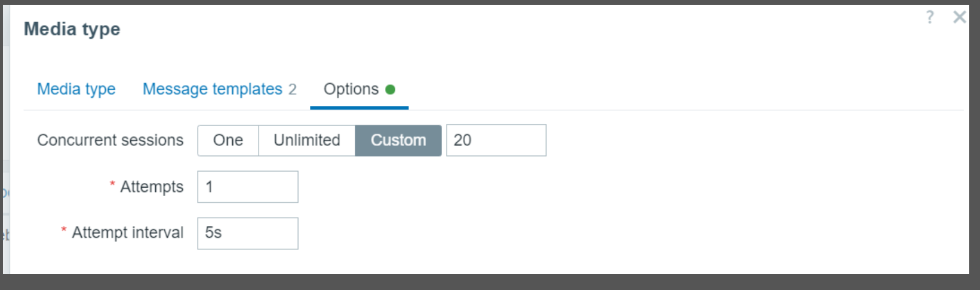Choose Unlimited concurrent sessions
Viewport: 980px width, 290px height.
click(307, 141)
